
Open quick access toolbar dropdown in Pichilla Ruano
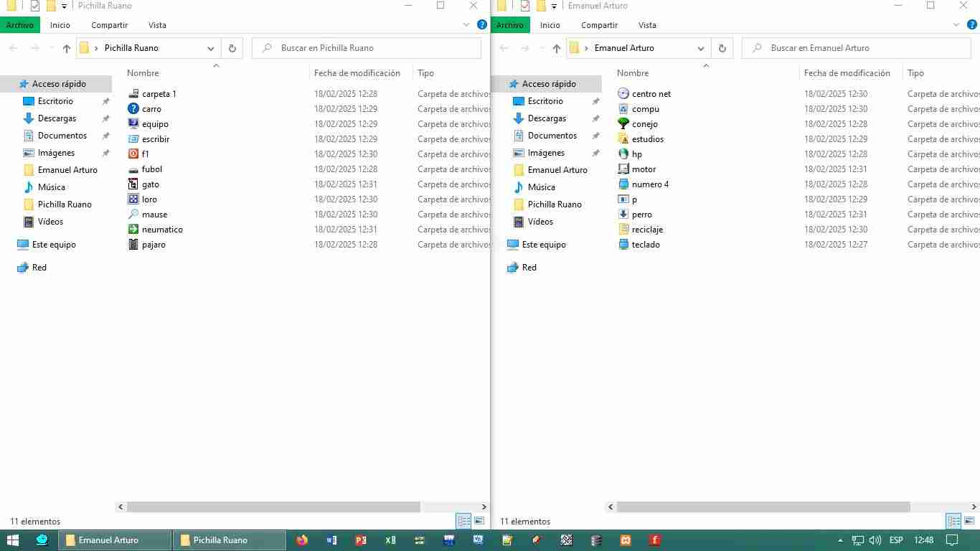click(x=64, y=6)
